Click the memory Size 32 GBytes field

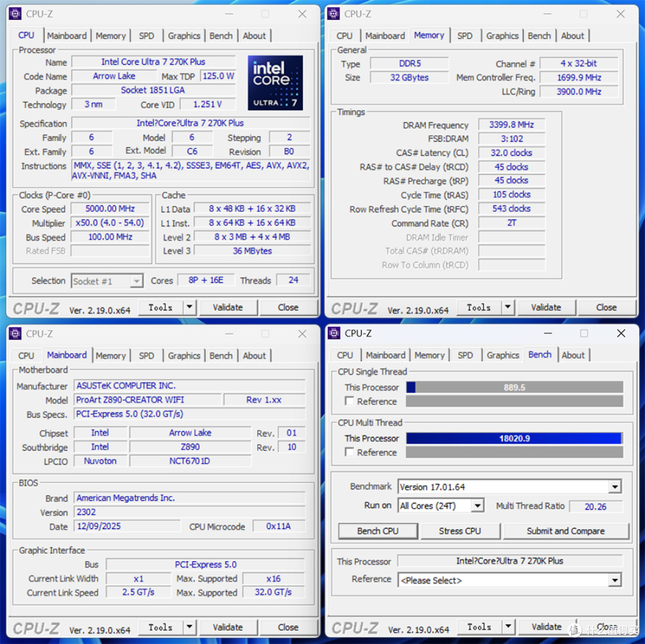(409, 77)
